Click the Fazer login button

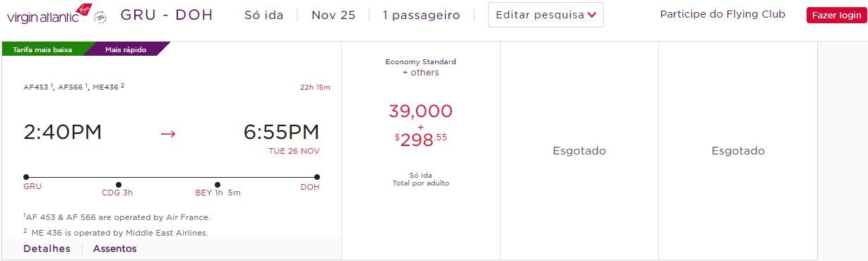(836, 15)
